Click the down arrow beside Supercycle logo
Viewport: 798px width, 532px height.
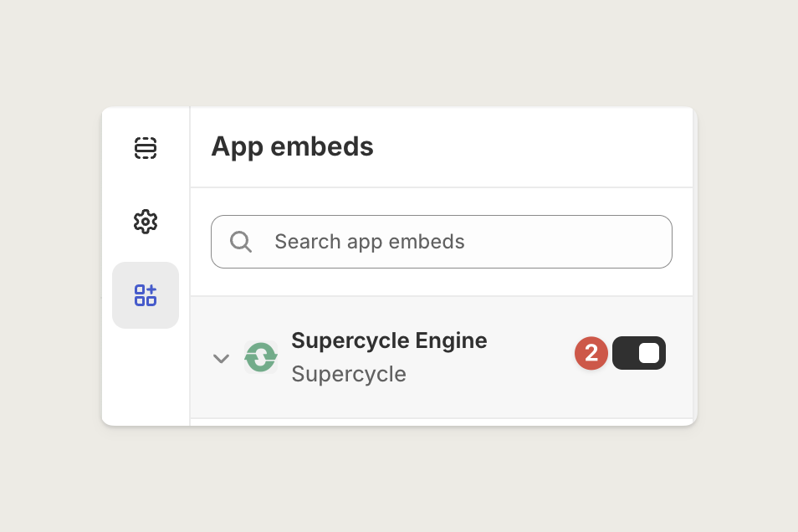pyautogui.click(x=221, y=358)
